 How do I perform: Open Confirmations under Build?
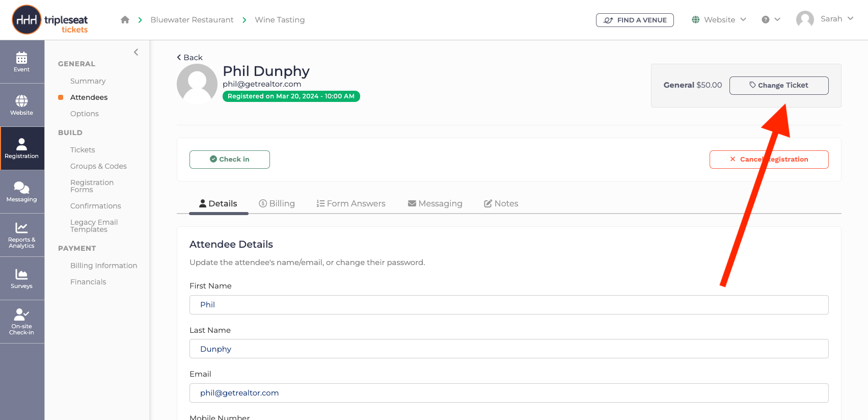click(x=96, y=206)
